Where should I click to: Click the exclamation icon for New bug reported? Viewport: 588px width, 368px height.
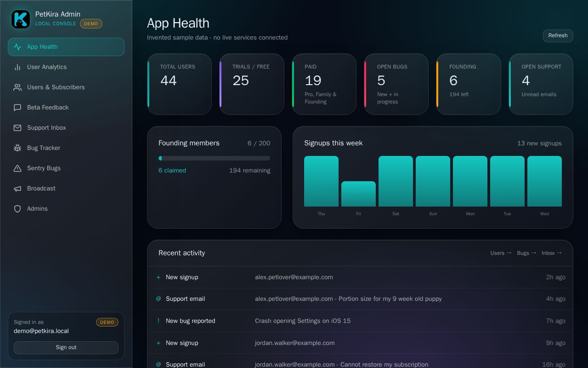[x=158, y=321]
